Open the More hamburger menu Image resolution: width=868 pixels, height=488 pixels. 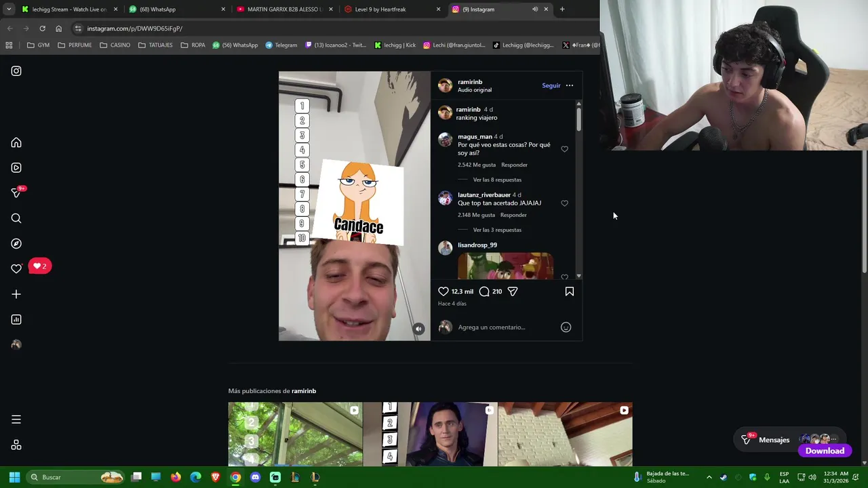click(16, 420)
